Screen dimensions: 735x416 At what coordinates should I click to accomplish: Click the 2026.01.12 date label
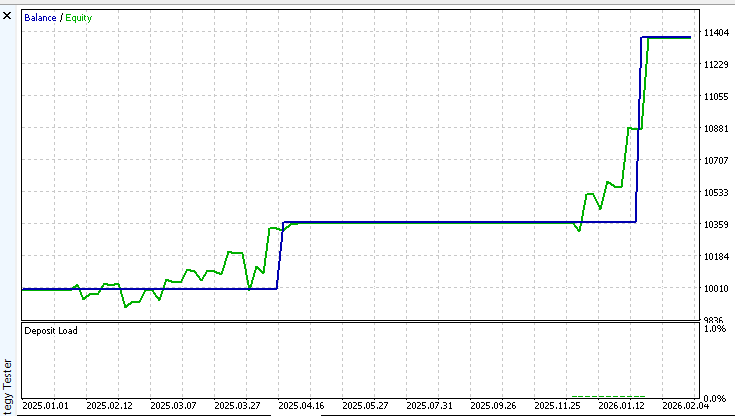click(622, 405)
